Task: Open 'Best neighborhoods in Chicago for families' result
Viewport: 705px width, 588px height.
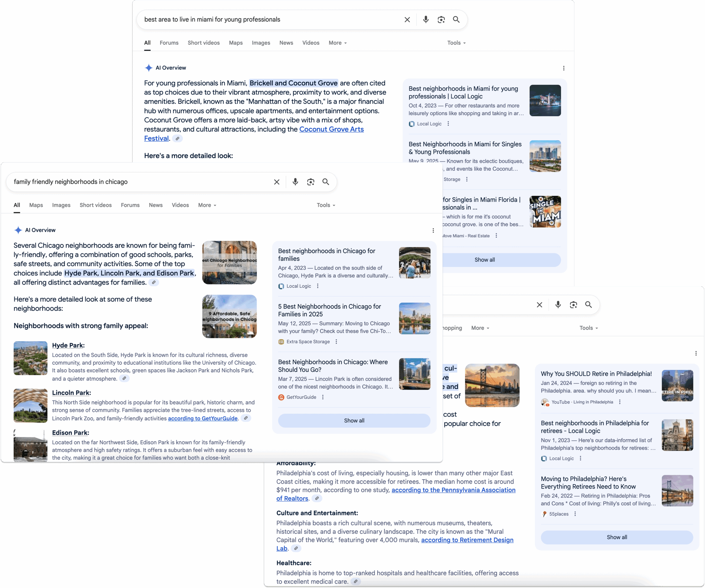Action: click(326, 255)
